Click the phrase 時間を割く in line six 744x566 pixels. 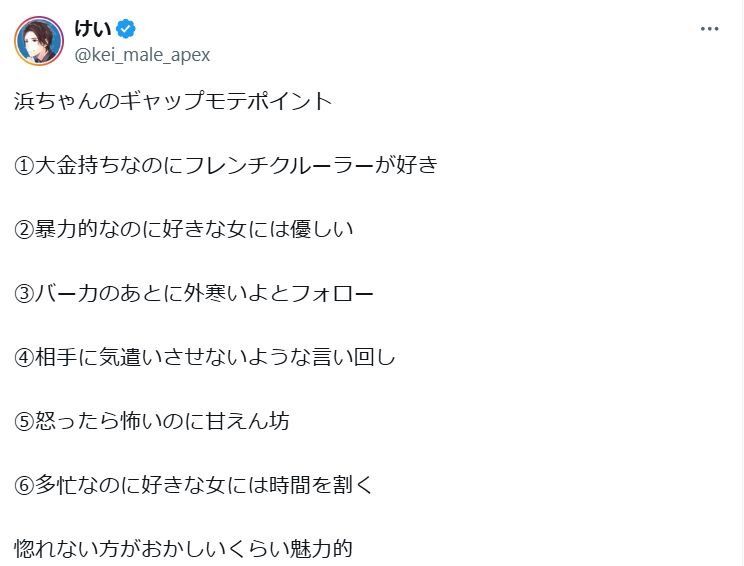pos(322,485)
